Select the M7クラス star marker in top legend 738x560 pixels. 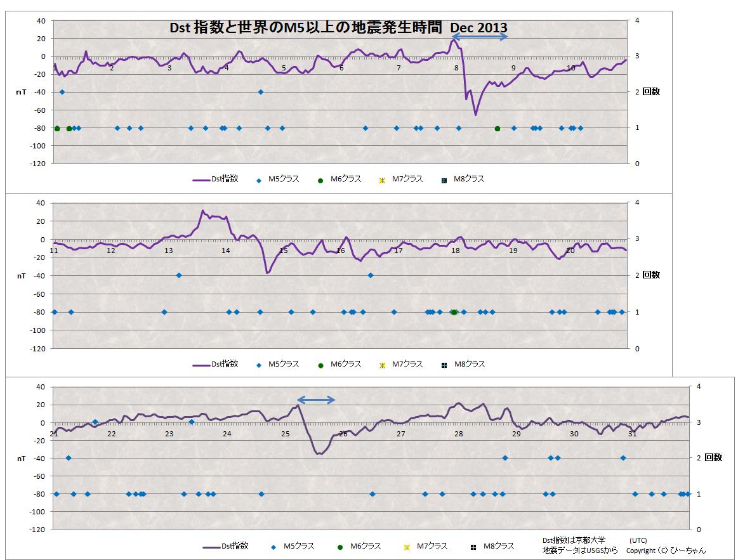(x=382, y=180)
